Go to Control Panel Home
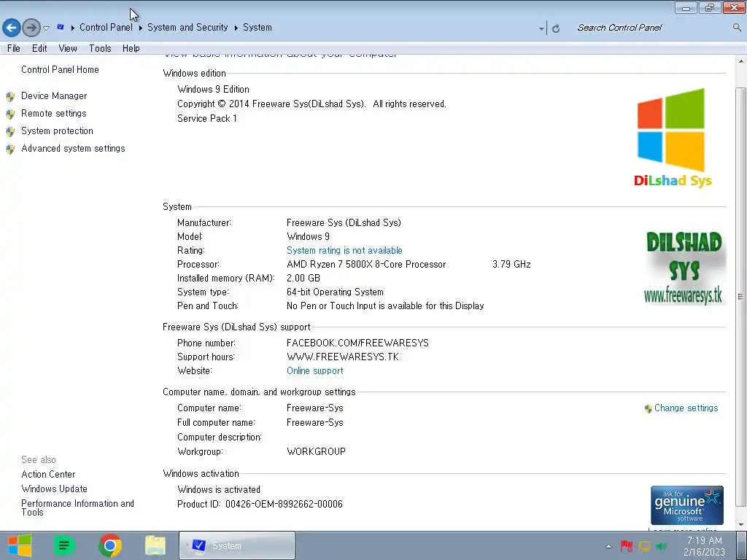Screen dimensions: 747x560 click(x=60, y=69)
